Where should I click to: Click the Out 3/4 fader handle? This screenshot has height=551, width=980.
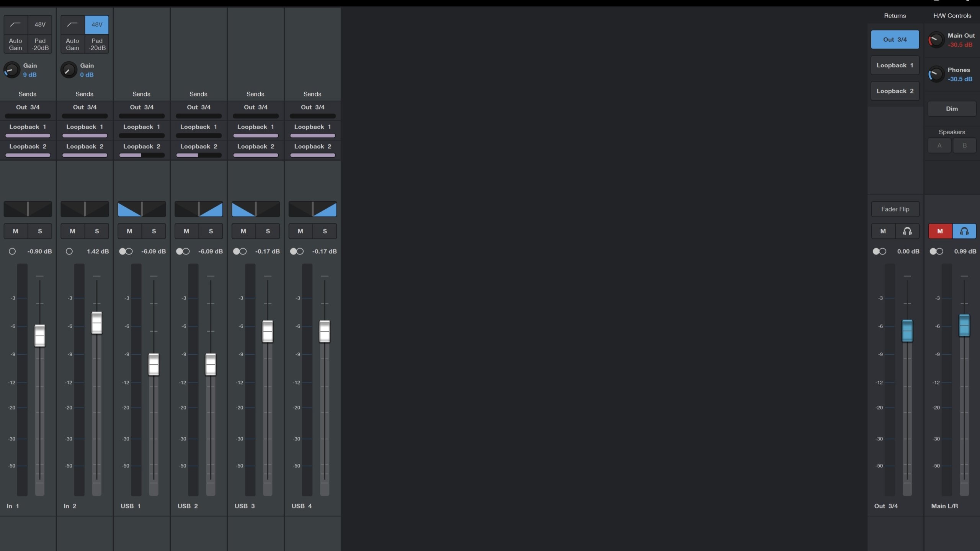pyautogui.click(x=907, y=331)
